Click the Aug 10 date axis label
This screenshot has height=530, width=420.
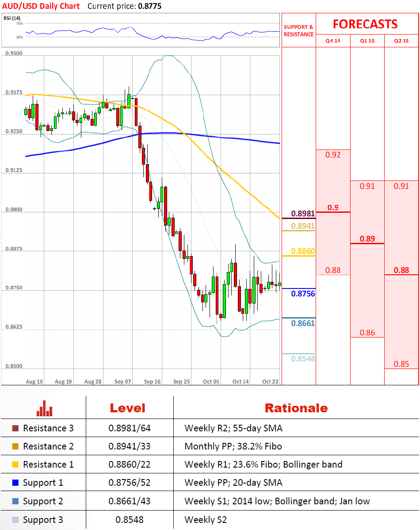point(34,382)
